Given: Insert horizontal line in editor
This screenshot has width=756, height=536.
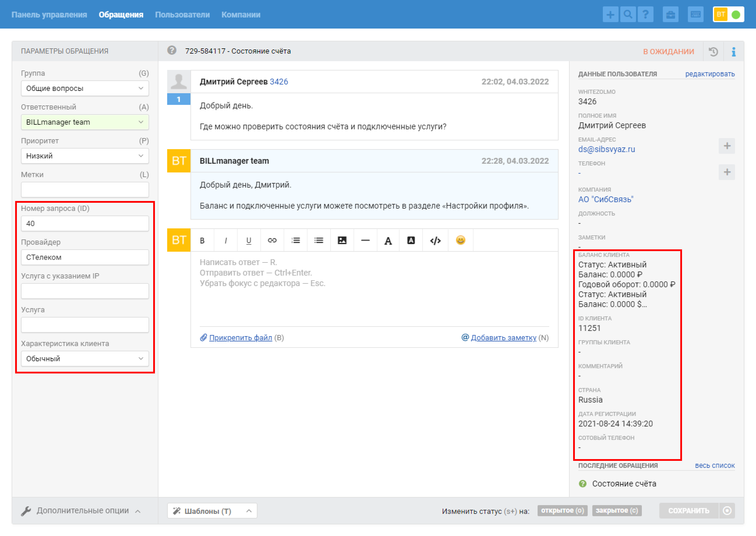Looking at the screenshot, I should 365,240.
